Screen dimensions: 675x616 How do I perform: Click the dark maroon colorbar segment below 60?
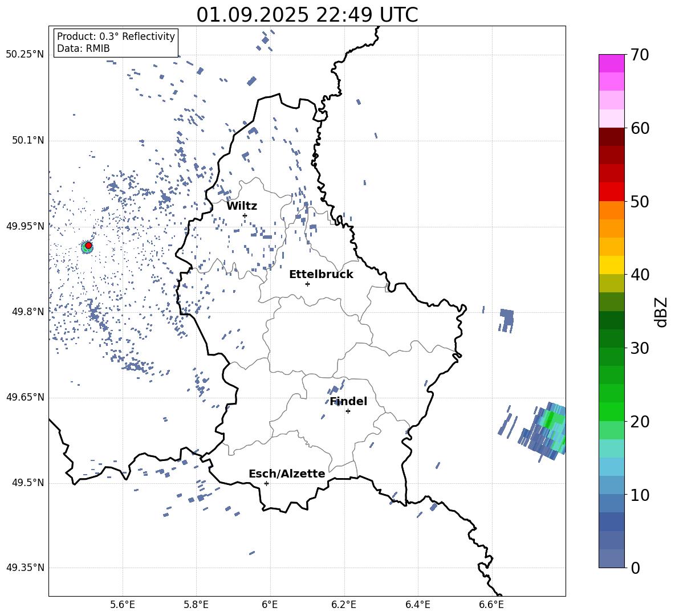[612, 137]
